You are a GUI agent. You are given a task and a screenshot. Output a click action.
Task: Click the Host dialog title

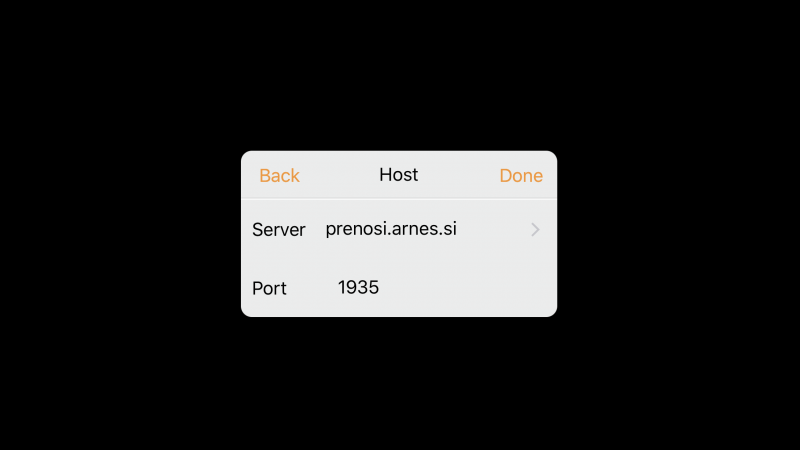click(398, 174)
